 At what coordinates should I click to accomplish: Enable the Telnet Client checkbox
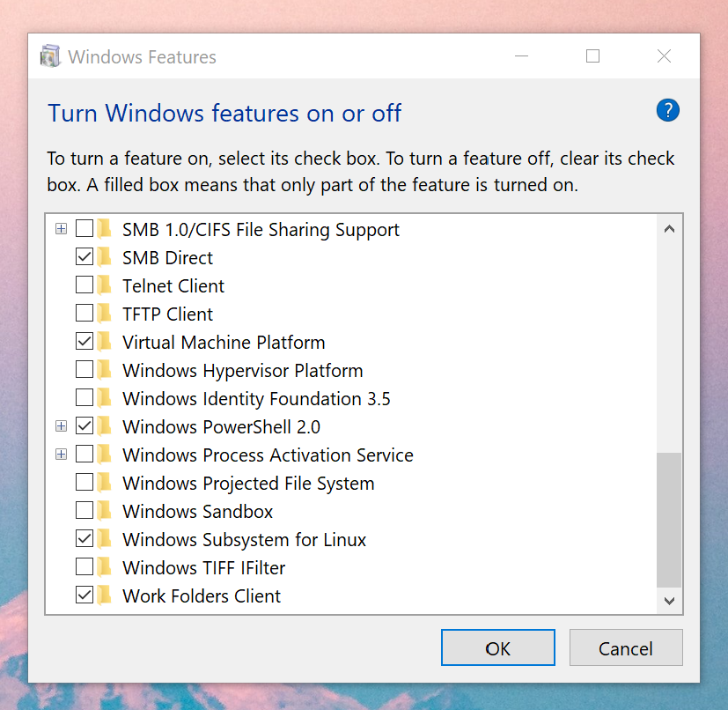(85, 285)
